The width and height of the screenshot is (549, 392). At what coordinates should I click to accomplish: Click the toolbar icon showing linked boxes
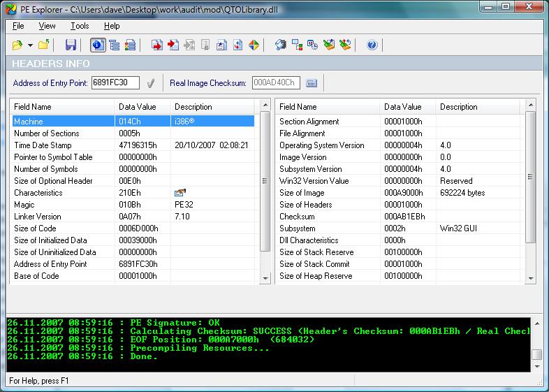(x=297, y=45)
